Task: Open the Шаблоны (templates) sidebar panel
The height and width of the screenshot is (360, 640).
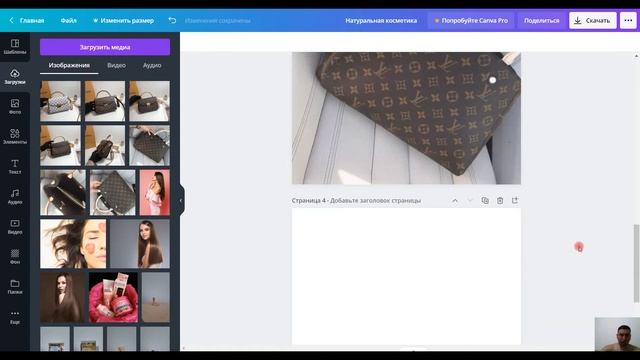Action: pos(15,47)
